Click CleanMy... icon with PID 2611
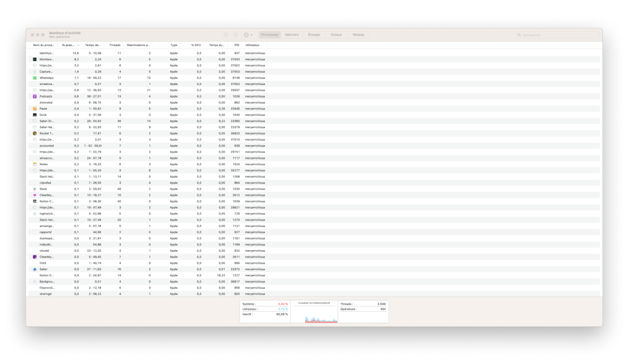626x364 pixels. click(x=35, y=257)
